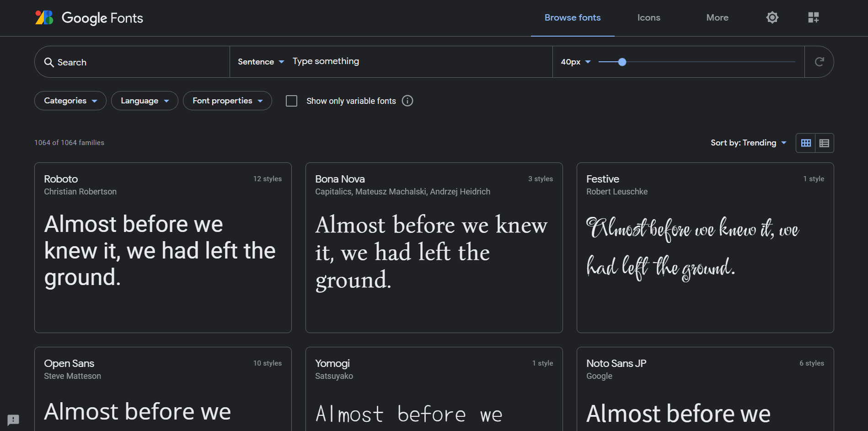
Task: Switch to grid view icon
Action: tap(806, 143)
